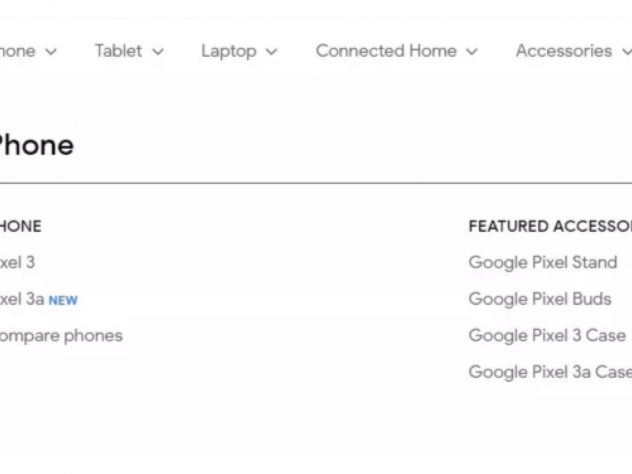Open Google Pixel Buds link
Viewport: 632px width, 474px height.
coord(539,299)
